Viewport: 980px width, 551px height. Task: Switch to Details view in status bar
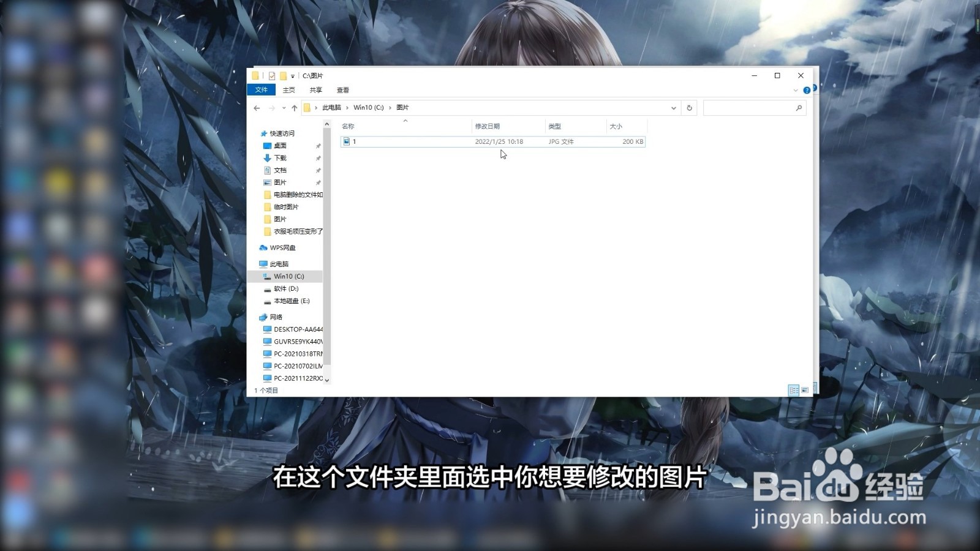coord(794,390)
